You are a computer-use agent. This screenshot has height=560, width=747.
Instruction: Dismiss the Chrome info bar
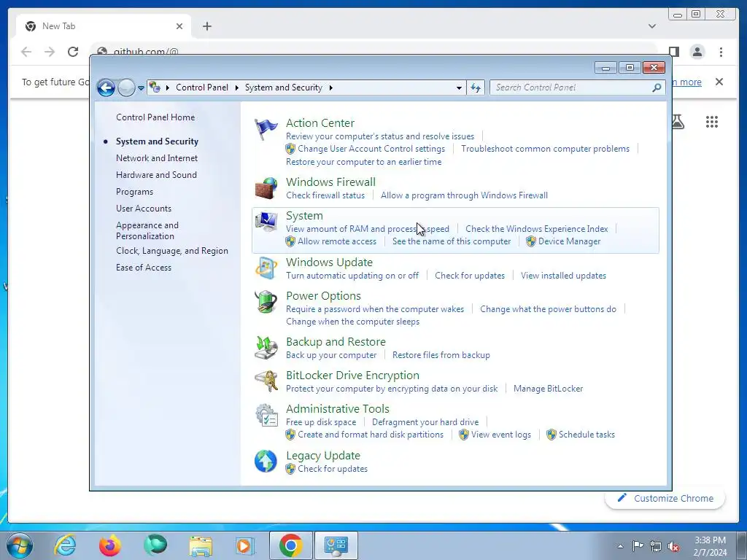click(x=719, y=82)
